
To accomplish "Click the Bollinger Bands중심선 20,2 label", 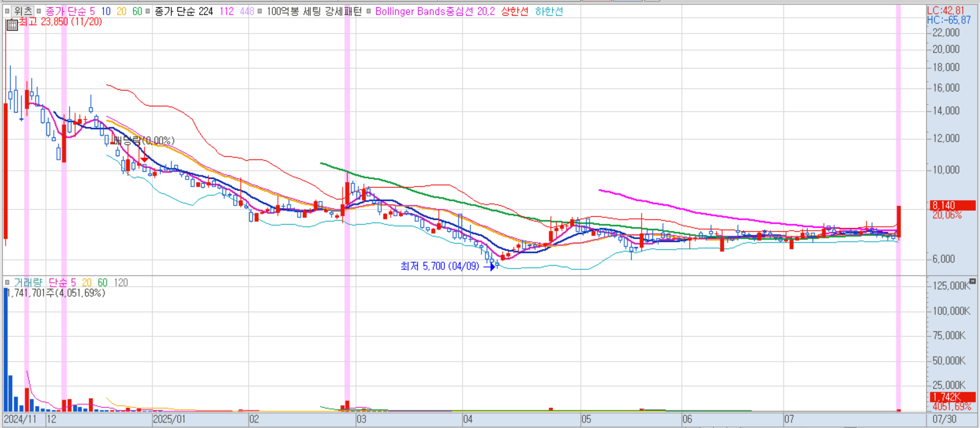I will [x=435, y=11].
